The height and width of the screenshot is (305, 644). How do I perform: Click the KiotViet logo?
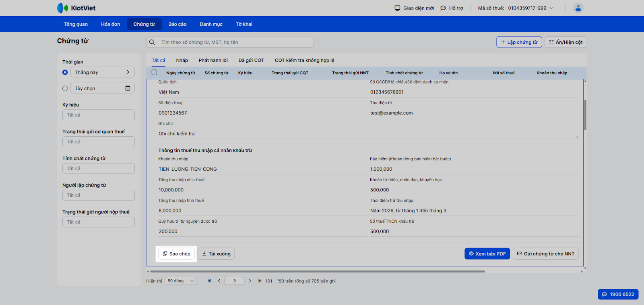click(76, 8)
